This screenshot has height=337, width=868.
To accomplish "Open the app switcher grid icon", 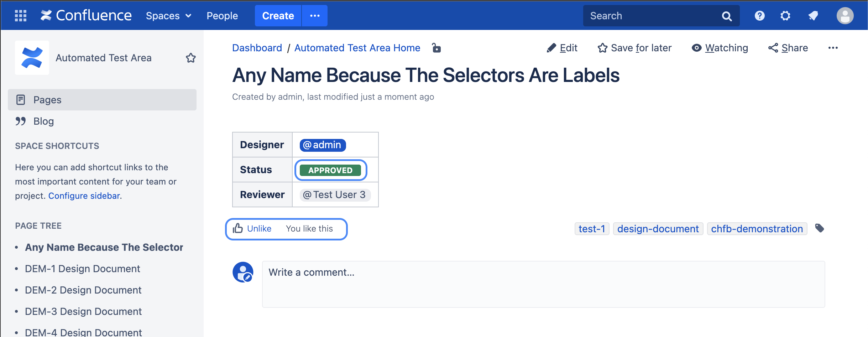I will point(21,16).
